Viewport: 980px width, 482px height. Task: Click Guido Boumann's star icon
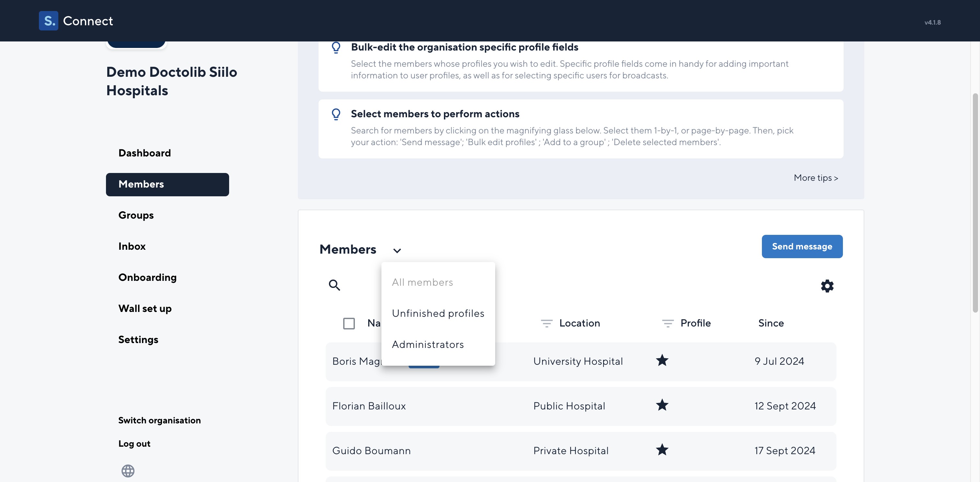click(x=662, y=450)
